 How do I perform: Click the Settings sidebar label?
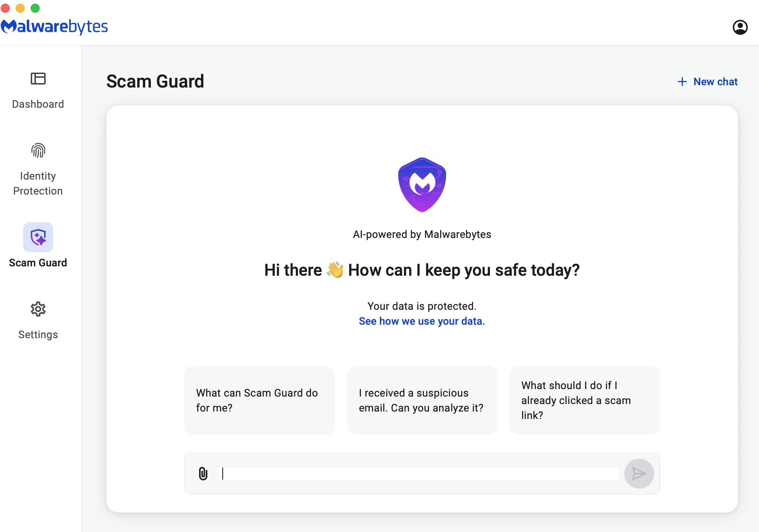(38, 334)
